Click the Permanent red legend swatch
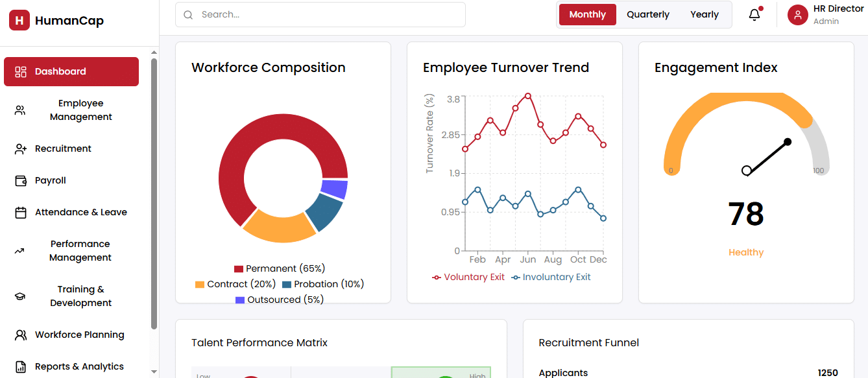This screenshot has height=378, width=868. click(239, 269)
